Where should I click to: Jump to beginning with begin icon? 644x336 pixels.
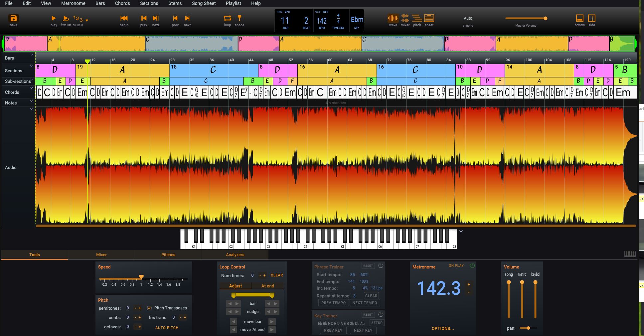[x=124, y=19]
